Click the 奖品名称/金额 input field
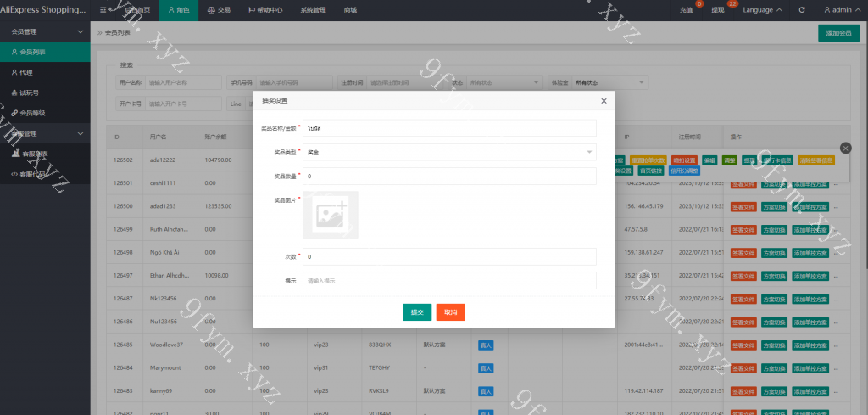The width and height of the screenshot is (868, 415). 449,128
